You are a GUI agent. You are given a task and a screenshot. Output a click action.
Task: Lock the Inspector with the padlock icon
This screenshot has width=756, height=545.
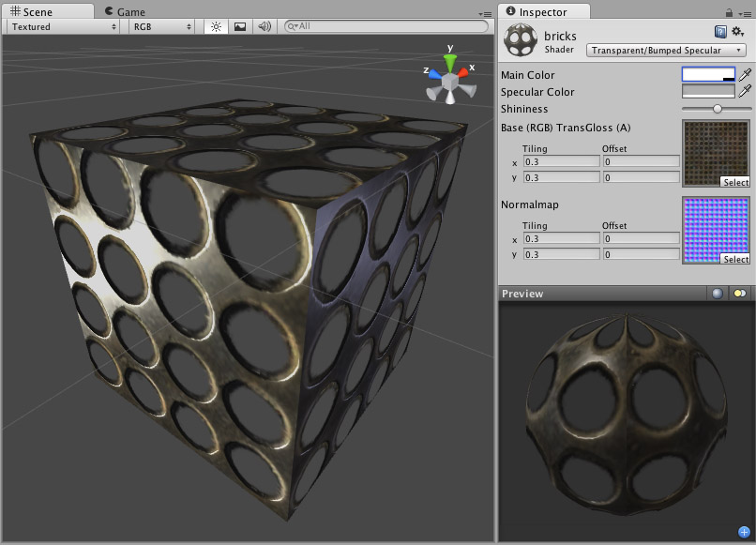tap(729, 12)
